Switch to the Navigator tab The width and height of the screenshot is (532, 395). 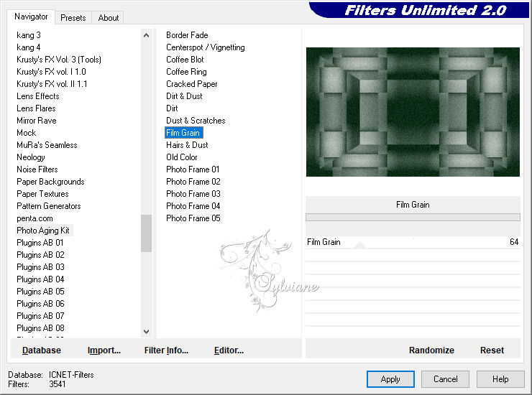(x=31, y=17)
